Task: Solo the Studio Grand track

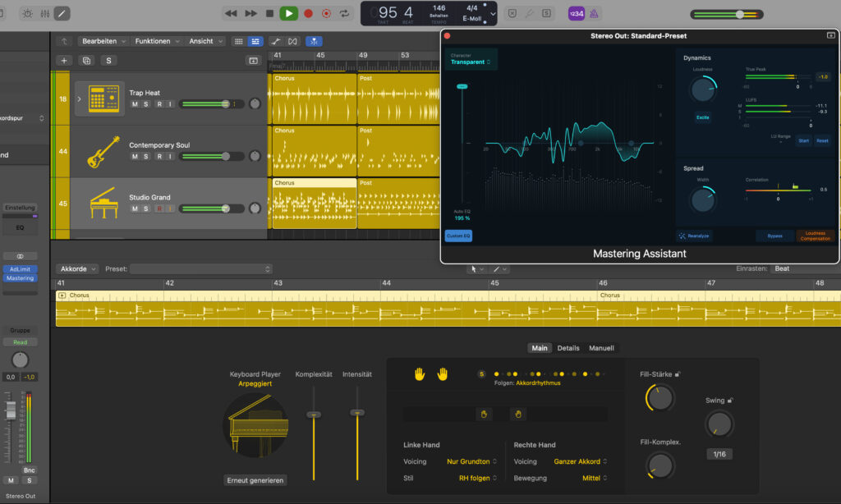Action: pyautogui.click(x=146, y=208)
